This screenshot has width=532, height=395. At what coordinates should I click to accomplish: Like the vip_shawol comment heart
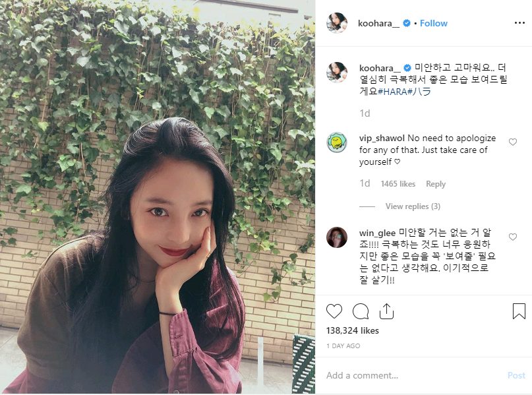[513, 142]
